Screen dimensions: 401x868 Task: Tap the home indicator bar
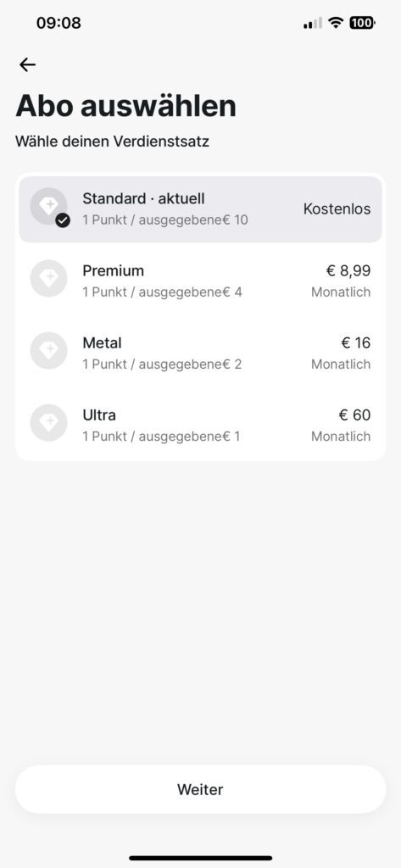click(x=200, y=858)
